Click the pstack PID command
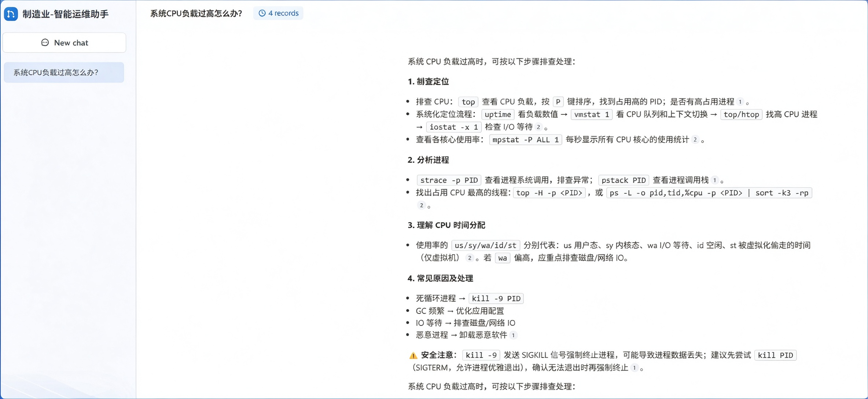The height and width of the screenshot is (399, 868). click(x=624, y=180)
